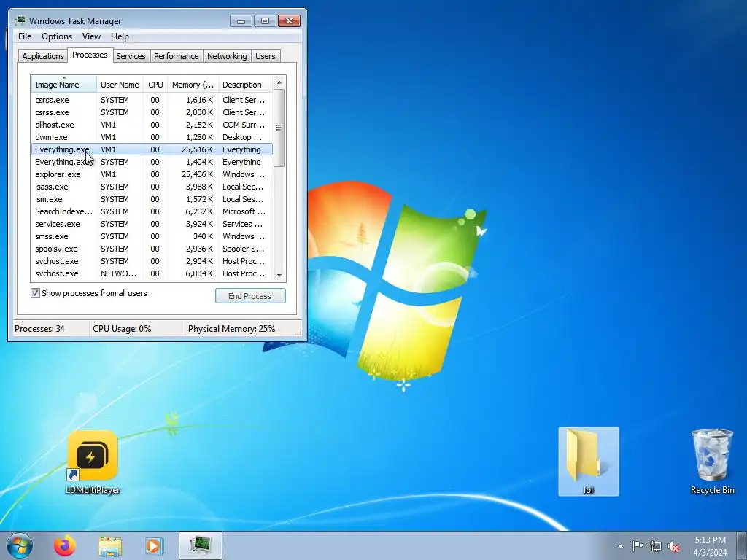Viewport: 747px width, 560px height.
Task: Open the File menu
Action: (25, 36)
